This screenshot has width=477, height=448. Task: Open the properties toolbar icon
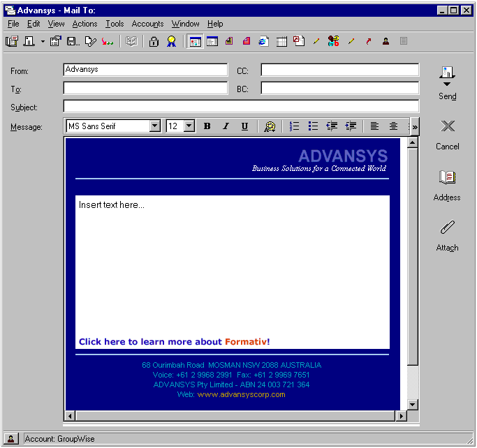pos(56,41)
